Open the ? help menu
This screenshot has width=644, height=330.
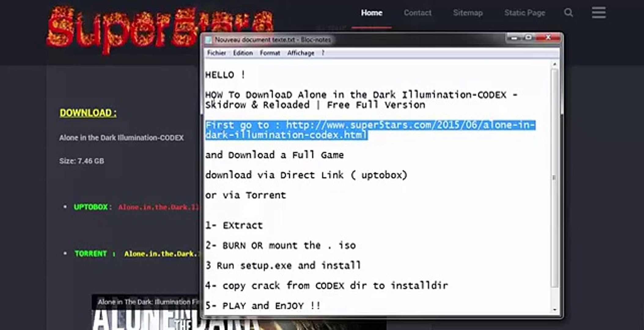(323, 53)
